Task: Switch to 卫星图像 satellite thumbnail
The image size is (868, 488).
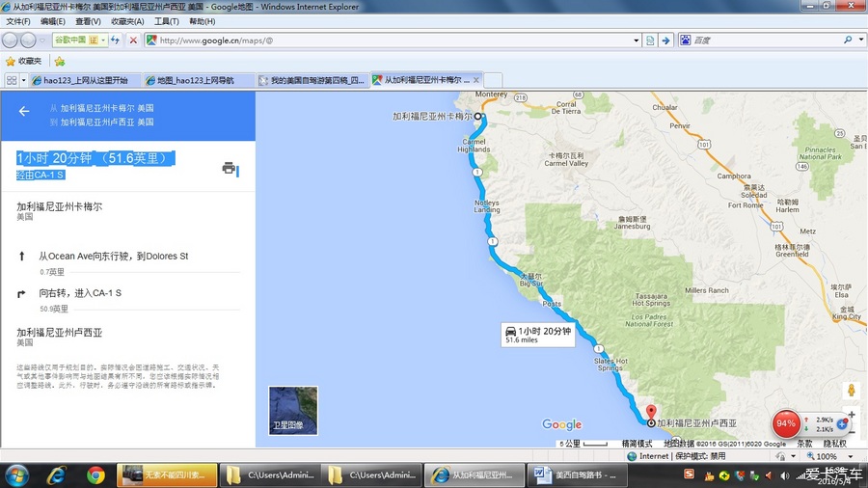Action: coord(293,410)
